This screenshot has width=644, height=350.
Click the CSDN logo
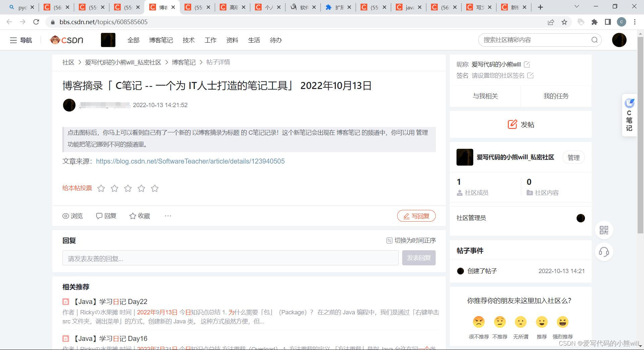click(x=66, y=40)
